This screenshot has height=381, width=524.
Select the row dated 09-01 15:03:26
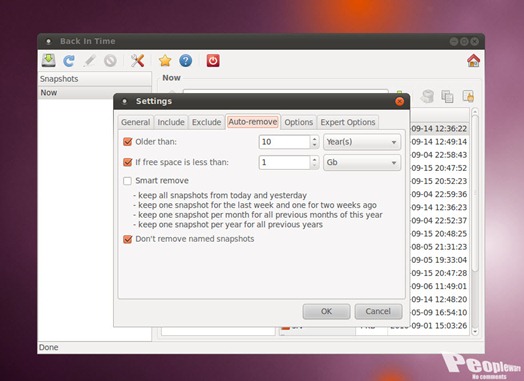click(439, 326)
